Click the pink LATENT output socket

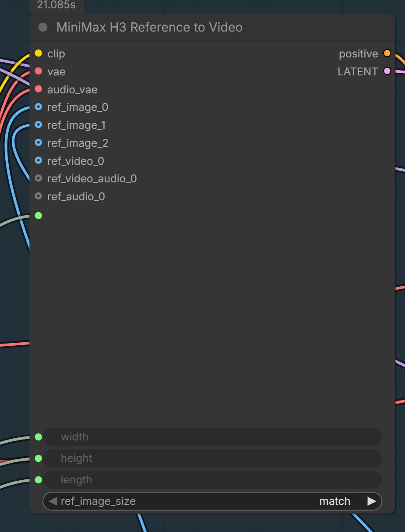tap(387, 71)
